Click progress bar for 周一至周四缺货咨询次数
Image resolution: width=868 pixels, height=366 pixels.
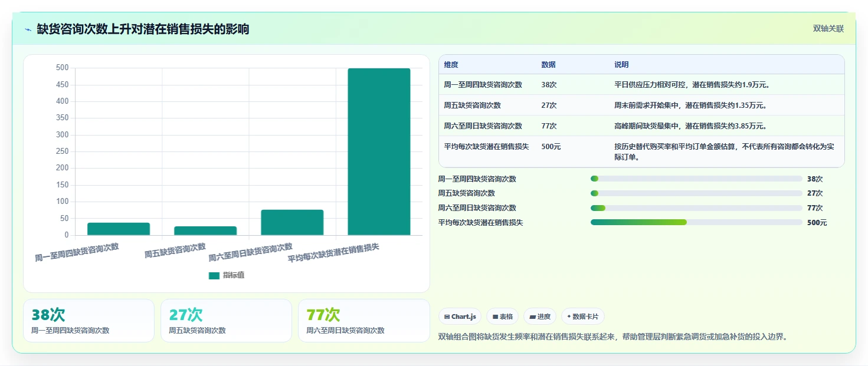coord(696,179)
